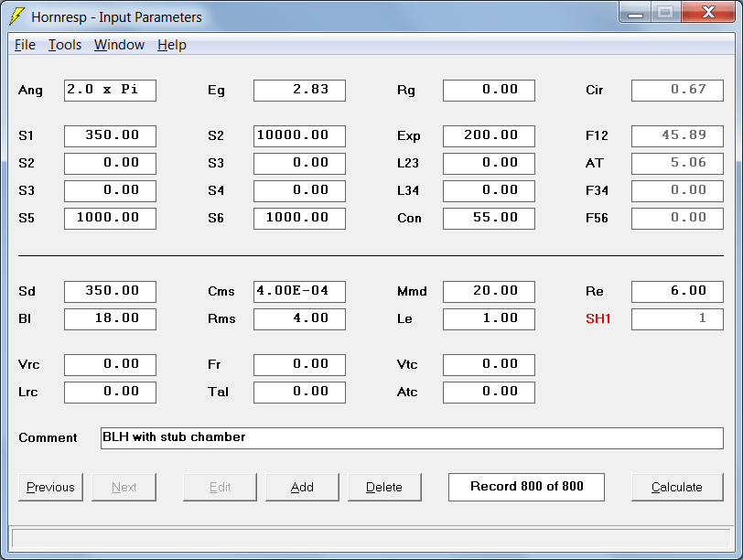
Task: Select the Re field showing 6.00
Action: [x=678, y=291]
